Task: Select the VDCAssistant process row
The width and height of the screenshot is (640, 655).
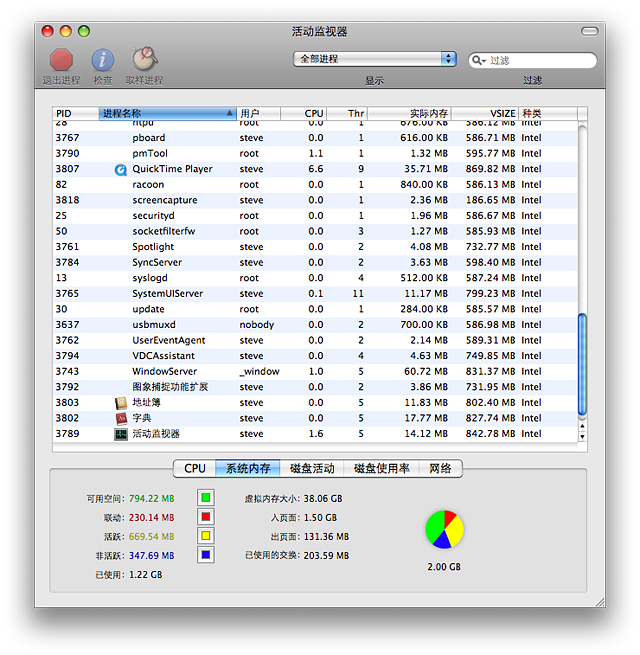Action: (315, 356)
